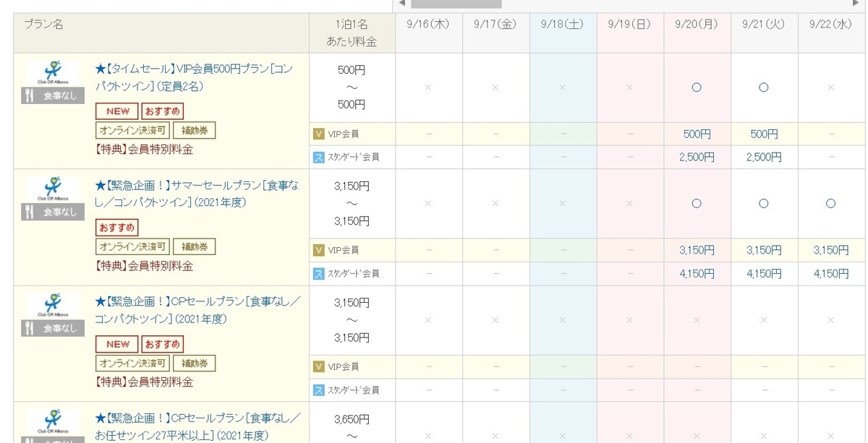Click the 補助券 badge on サマーセールプラン
Screen dimensions: 868x443
click(195, 247)
